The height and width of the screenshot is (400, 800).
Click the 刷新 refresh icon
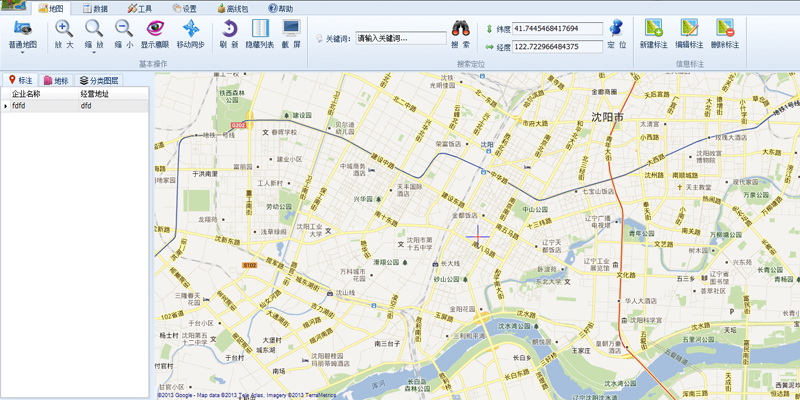click(x=229, y=29)
